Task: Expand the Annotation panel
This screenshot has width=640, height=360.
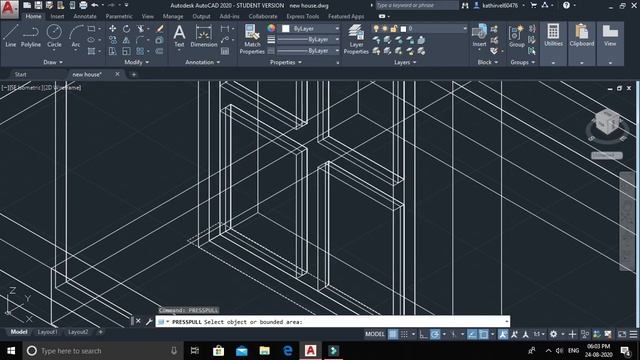Action: tap(202, 62)
